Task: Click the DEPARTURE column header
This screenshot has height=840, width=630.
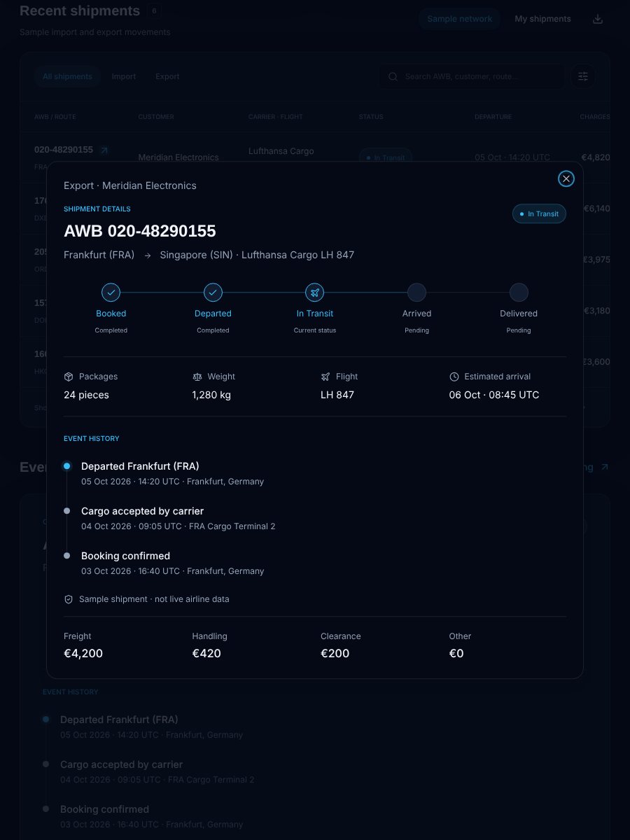Action: click(x=493, y=117)
